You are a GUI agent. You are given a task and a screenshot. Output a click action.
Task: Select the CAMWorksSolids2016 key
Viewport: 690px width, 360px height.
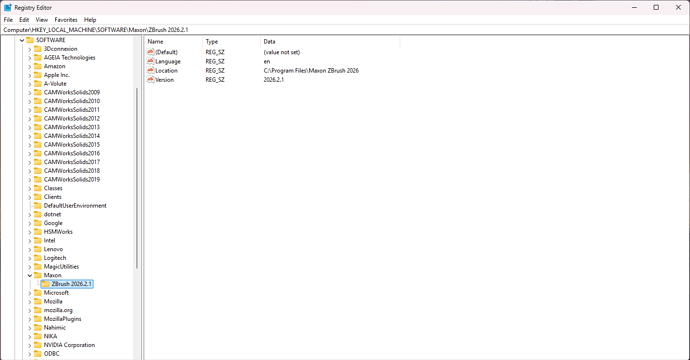(x=72, y=154)
